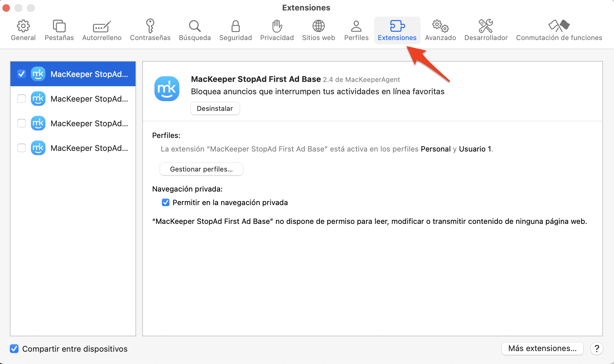Click the Desinstalar button
This screenshot has height=364, width=614.
(x=215, y=108)
